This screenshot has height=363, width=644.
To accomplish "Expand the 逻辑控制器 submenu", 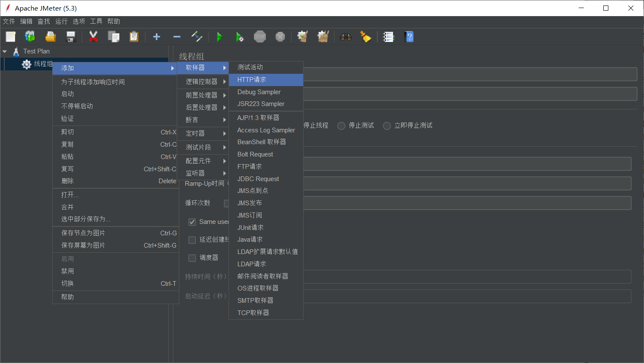I will [203, 81].
